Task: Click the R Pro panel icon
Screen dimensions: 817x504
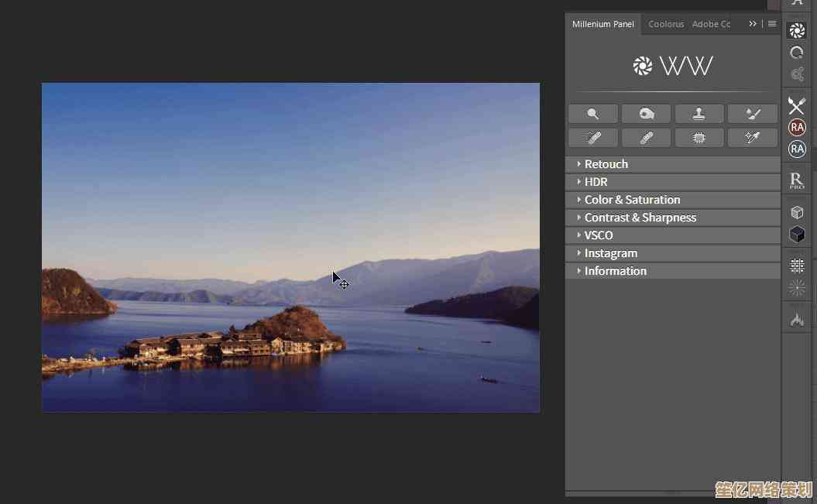Action: [x=796, y=181]
